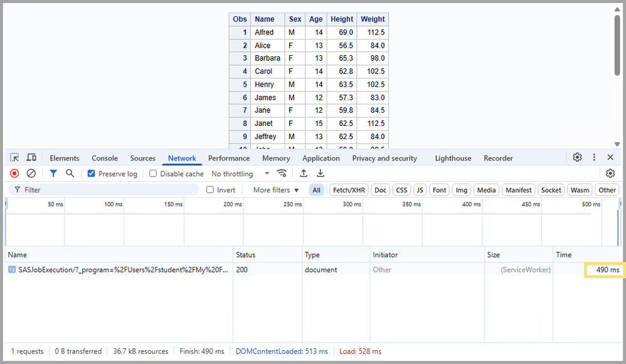Expand the More filters dropdown
The height and width of the screenshot is (364, 626).
pyautogui.click(x=276, y=190)
